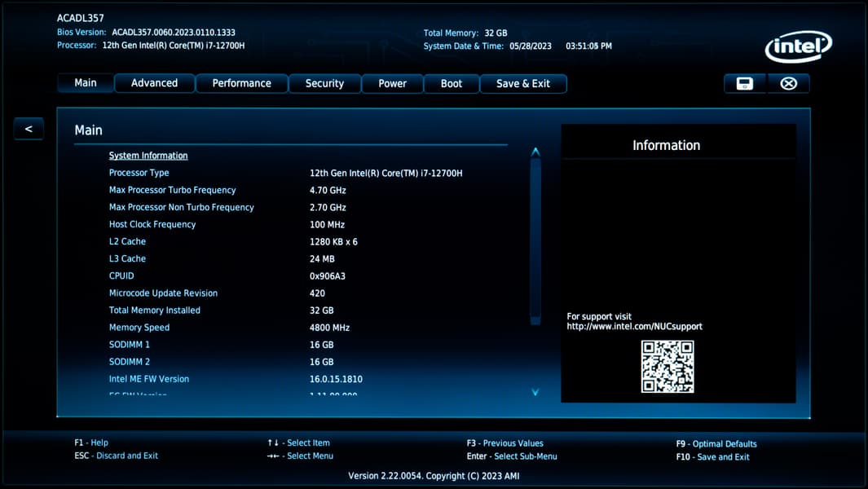Select the Power tab
This screenshot has height=489, width=868.
click(393, 84)
